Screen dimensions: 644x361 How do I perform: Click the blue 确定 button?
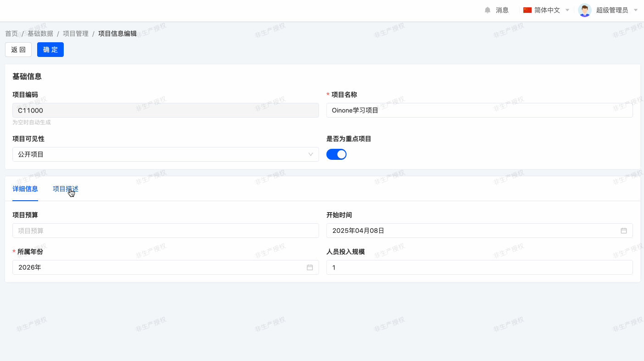coord(50,50)
